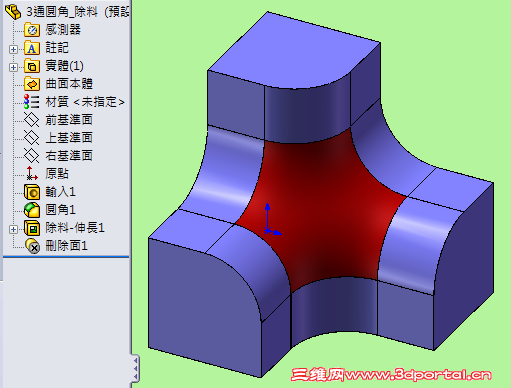Screen dimensions: 511x388
Task: Click the part icon beside 3通圓角_除料
Action: [x=13, y=12]
